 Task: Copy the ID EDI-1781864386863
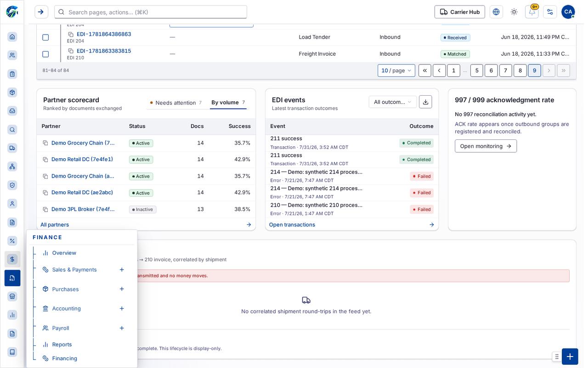click(x=71, y=34)
